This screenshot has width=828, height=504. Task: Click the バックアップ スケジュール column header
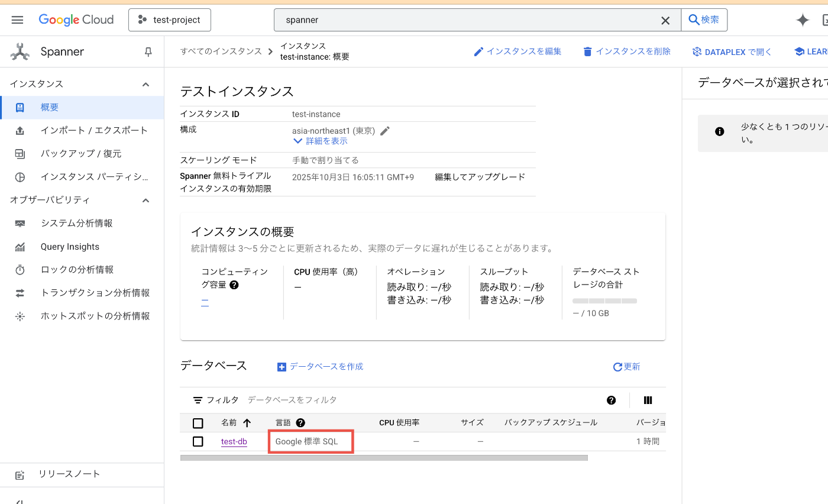(551, 423)
